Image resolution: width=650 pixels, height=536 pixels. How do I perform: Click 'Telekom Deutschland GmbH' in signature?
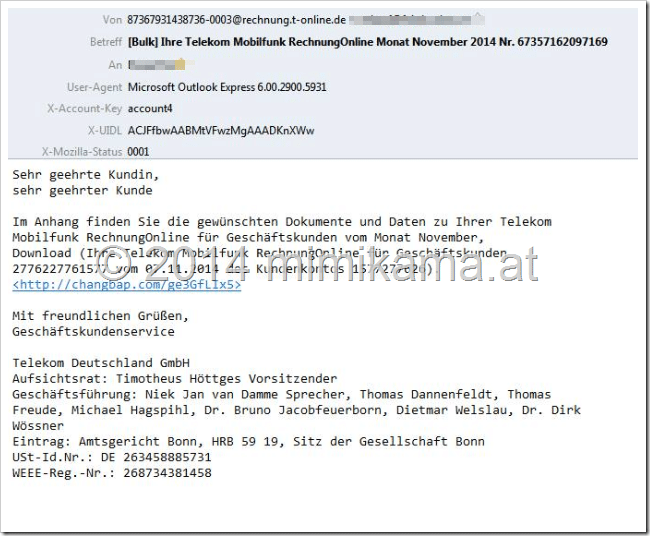click(x=101, y=363)
